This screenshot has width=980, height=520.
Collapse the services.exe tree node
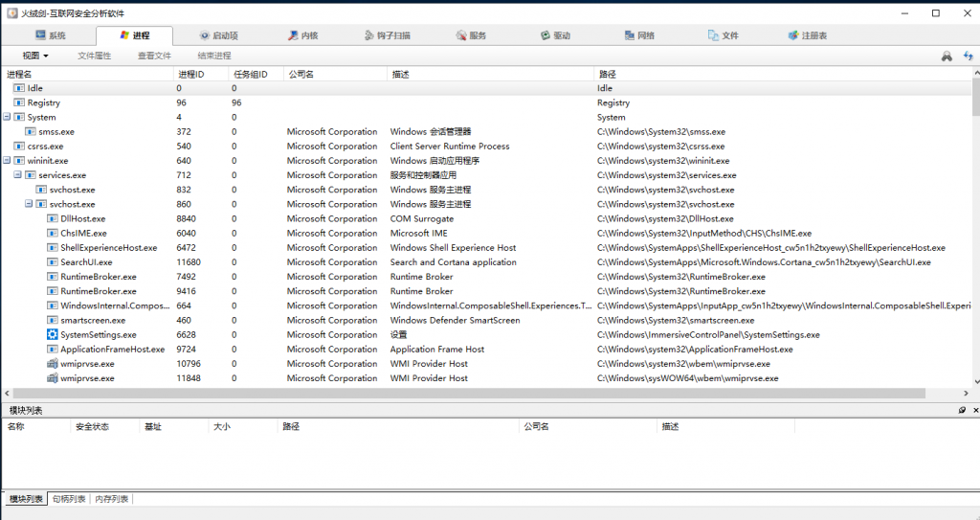click(x=17, y=175)
